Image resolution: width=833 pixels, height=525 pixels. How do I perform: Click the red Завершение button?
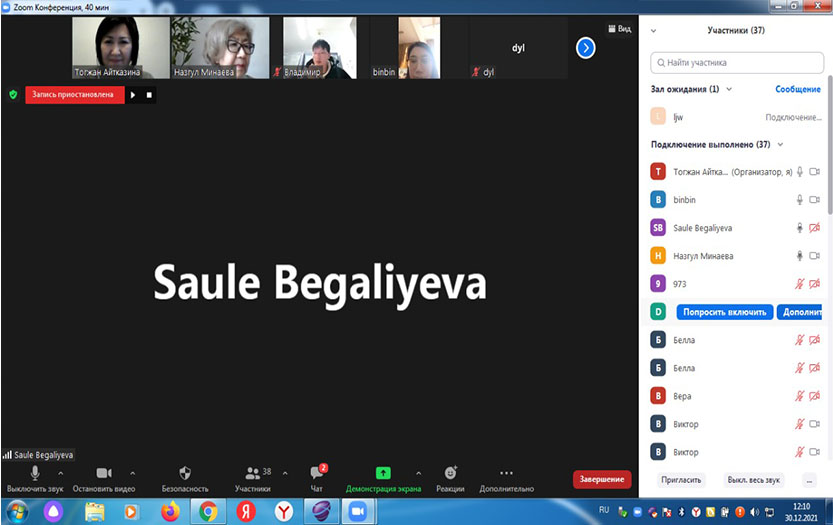[601, 480]
